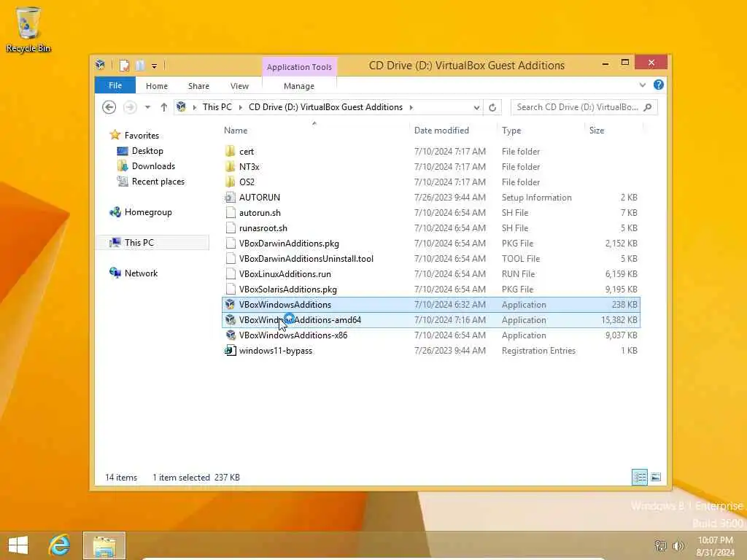Open the Customize Quick Access Toolbar dropdown
Image resolution: width=747 pixels, height=560 pixels.
click(155, 66)
